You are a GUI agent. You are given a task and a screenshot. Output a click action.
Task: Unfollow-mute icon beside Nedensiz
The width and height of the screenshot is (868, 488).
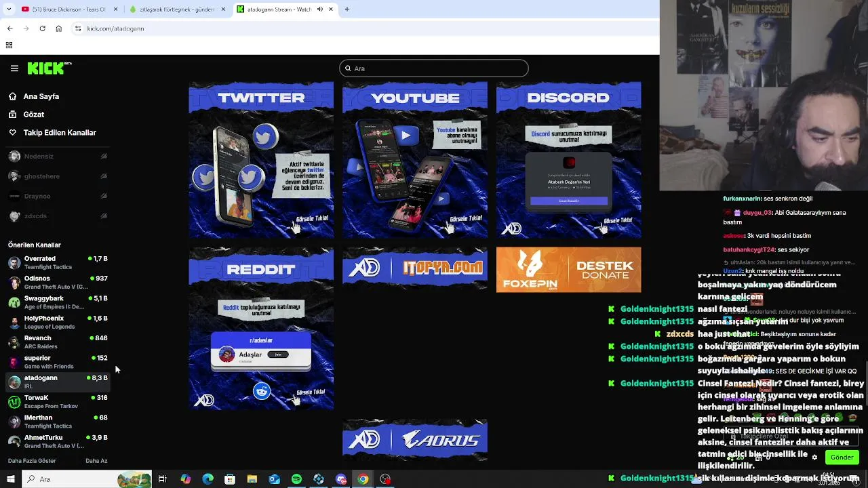(x=104, y=157)
